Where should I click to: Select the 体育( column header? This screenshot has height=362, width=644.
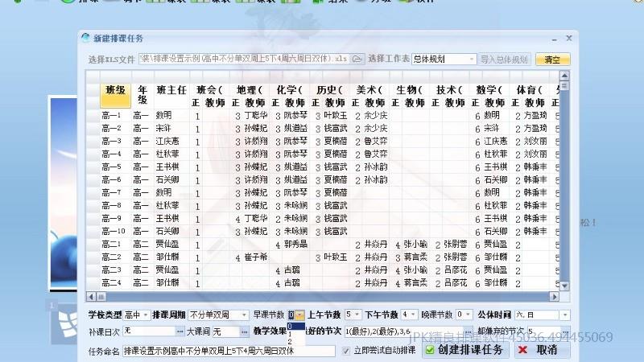(x=530, y=90)
